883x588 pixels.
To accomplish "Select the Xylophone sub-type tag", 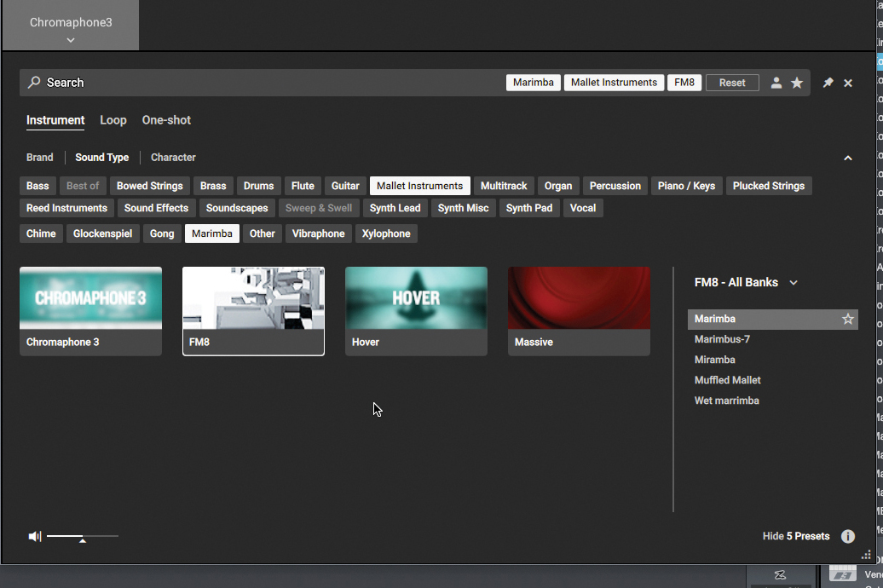I will pos(386,233).
